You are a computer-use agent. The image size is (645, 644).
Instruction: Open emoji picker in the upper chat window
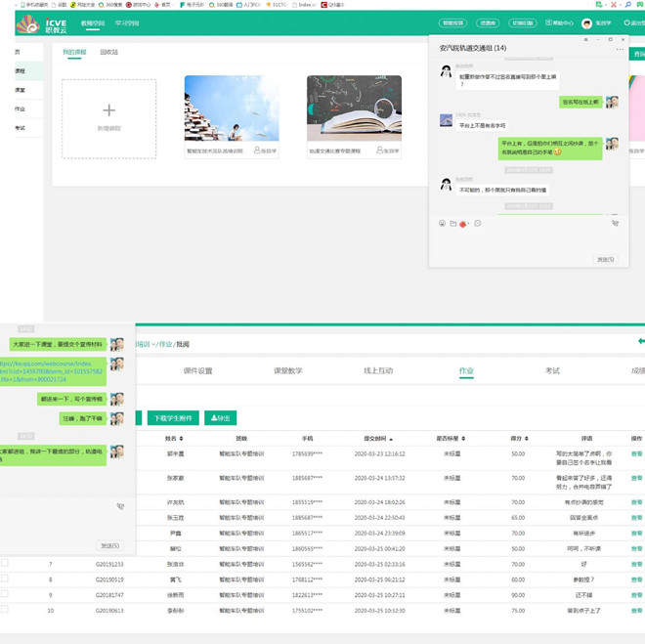442,224
